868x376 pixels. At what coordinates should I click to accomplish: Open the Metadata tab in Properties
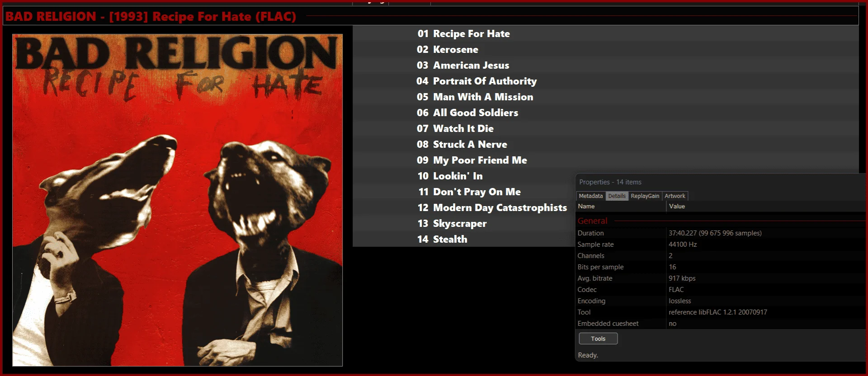pyautogui.click(x=590, y=196)
